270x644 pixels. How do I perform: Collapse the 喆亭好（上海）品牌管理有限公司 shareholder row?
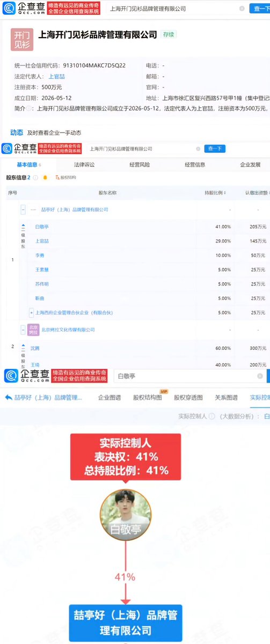click(24, 209)
